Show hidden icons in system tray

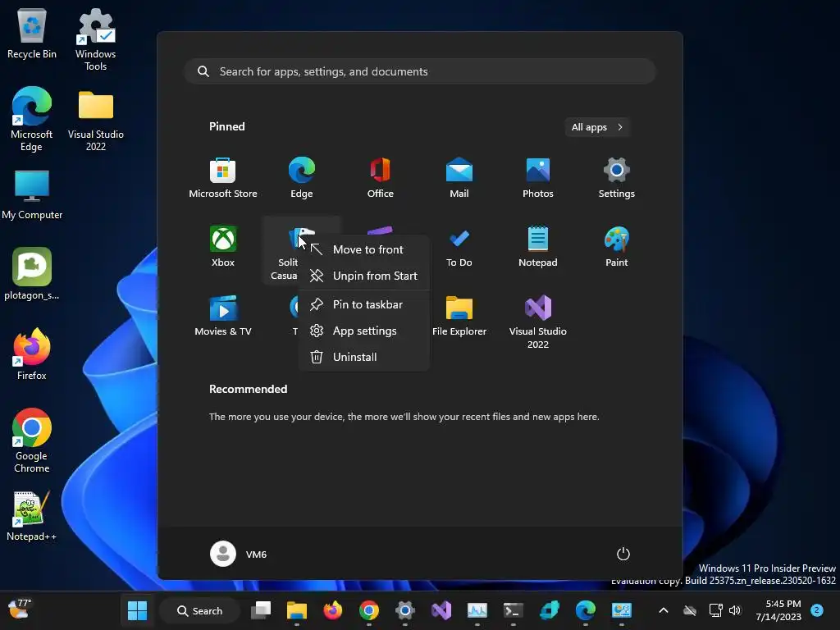point(663,610)
